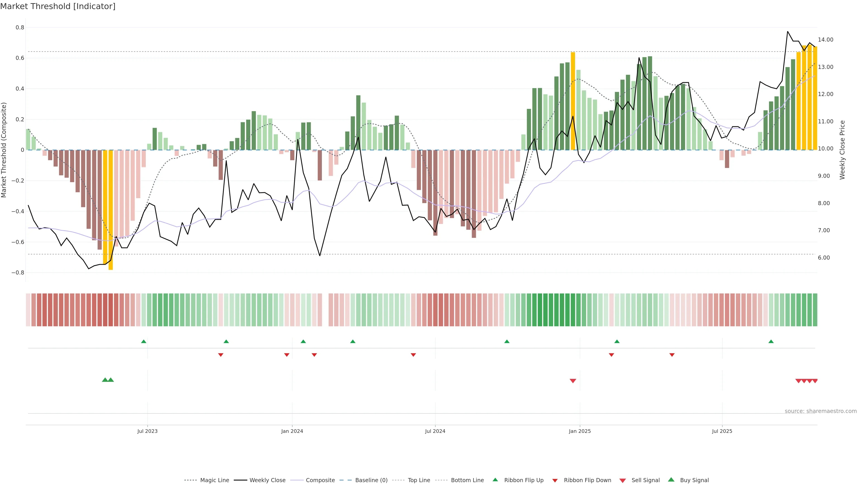The width and height of the screenshot is (868, 488).
Task: Click the Ribbon Flip Down legend triangle
Action: (555, 480)
